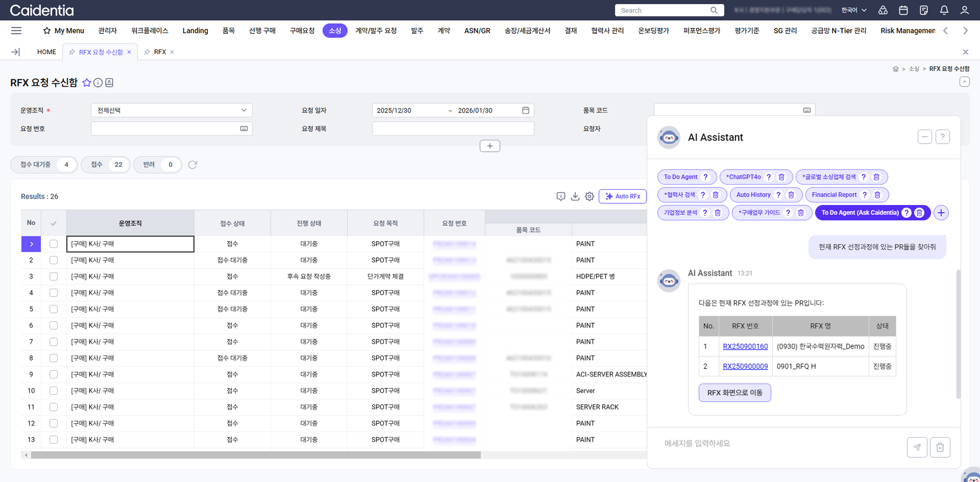Delete the ChatGPT4o agent with trash icon

click(x=781, y=177)
